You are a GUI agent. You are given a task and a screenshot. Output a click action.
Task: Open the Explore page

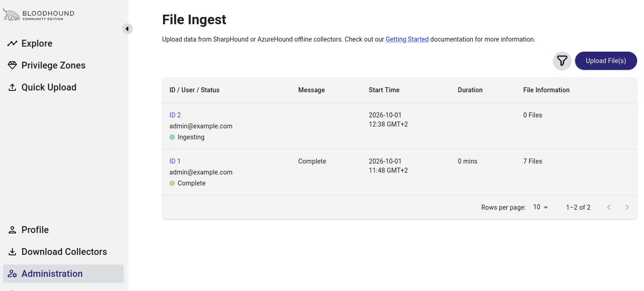(37, 43)
